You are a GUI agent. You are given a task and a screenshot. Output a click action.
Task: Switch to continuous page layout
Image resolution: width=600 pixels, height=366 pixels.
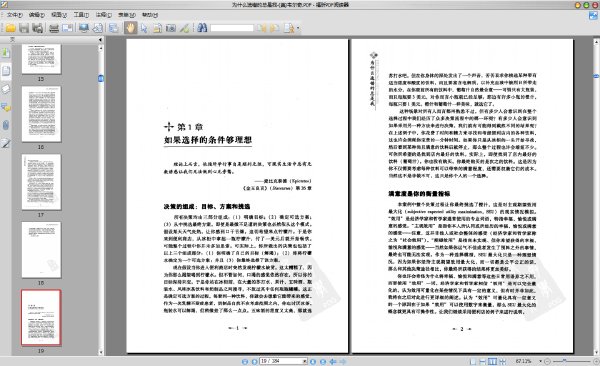483,361
